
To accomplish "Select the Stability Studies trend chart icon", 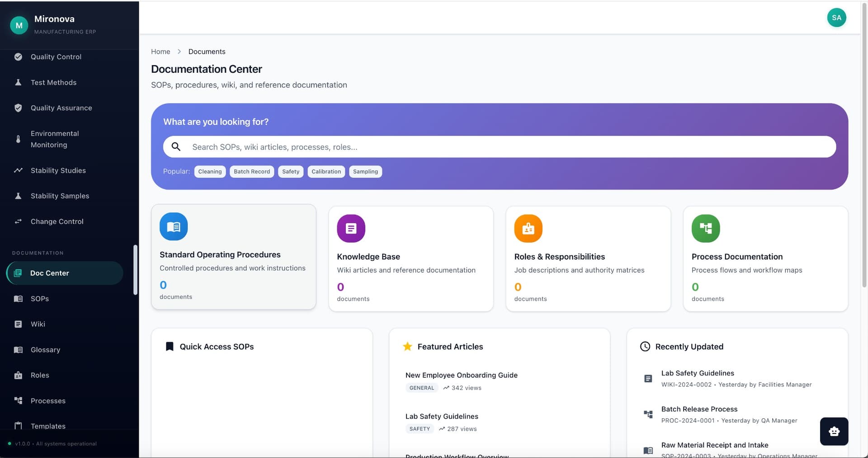I will 18,170.
